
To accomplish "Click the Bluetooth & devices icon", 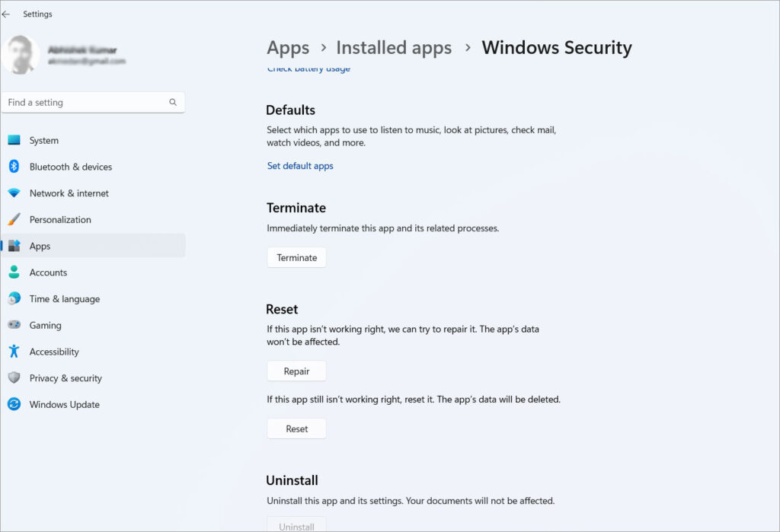I will click(14, 167).
